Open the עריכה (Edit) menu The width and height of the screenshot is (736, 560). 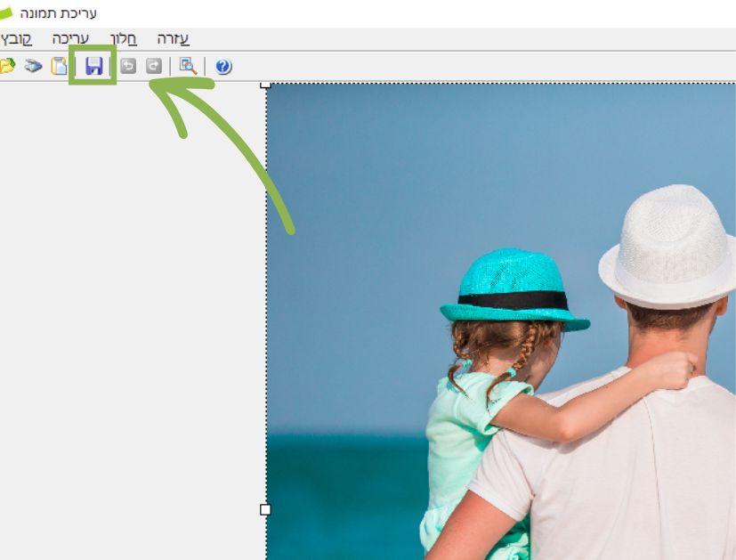pos(70,39)
